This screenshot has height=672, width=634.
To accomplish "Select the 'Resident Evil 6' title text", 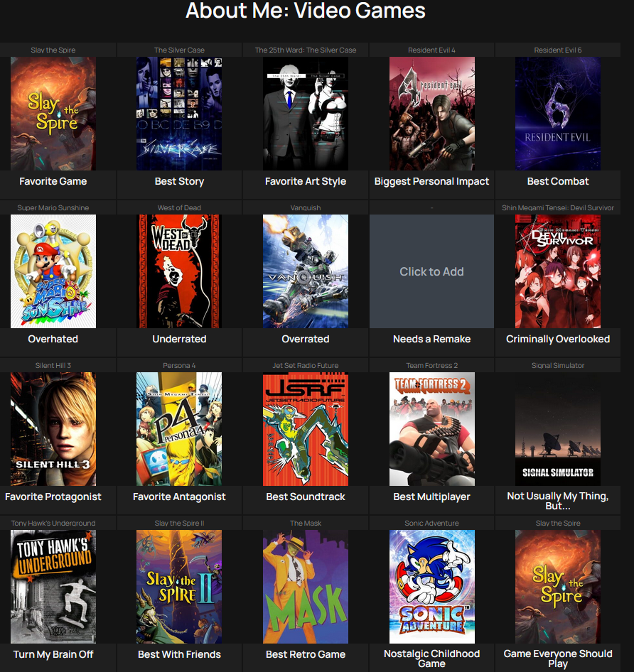I will pos(558,50).
